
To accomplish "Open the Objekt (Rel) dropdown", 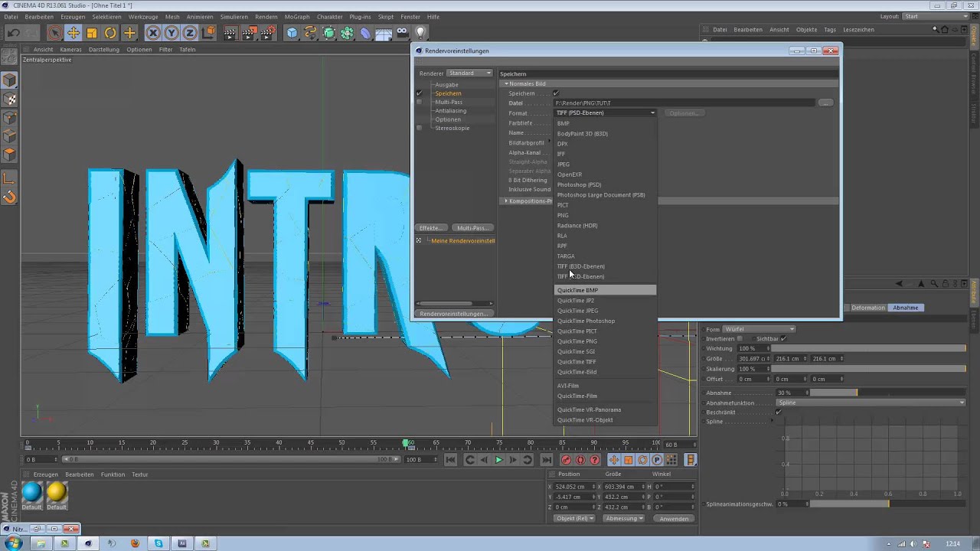I will click(574, 518).
